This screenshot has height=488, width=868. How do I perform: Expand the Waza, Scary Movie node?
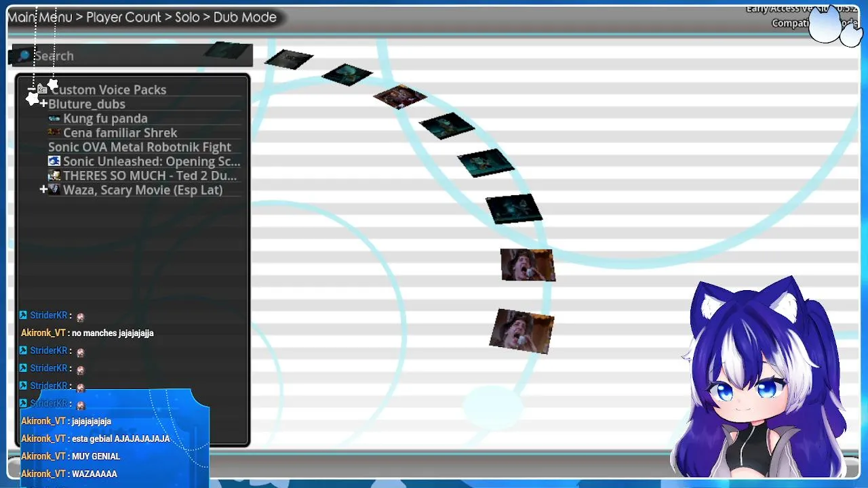click(43, 190)
